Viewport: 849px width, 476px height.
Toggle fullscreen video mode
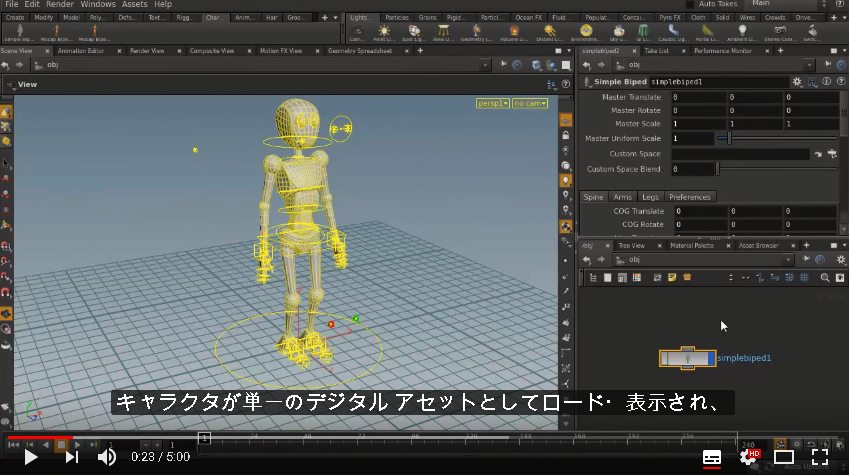[x=820, y=457]
